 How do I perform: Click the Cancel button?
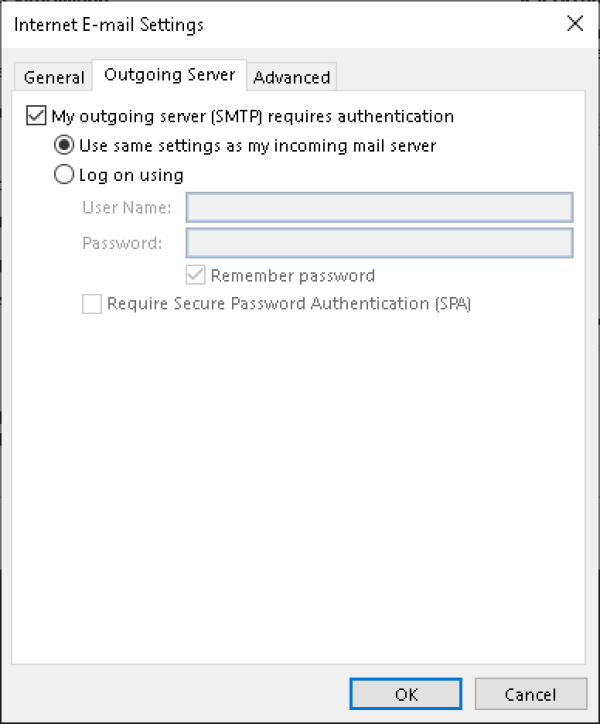[530, 694]
